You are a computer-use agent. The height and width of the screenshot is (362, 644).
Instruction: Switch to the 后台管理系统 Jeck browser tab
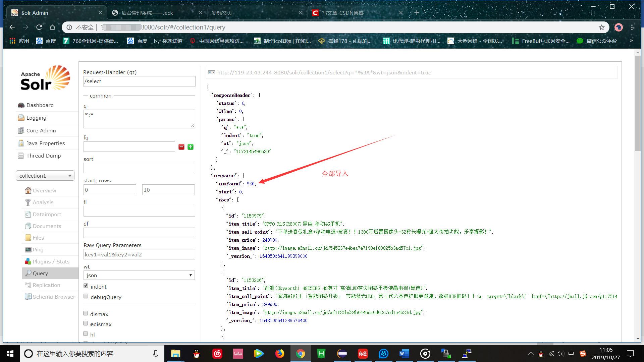point(148,13)
